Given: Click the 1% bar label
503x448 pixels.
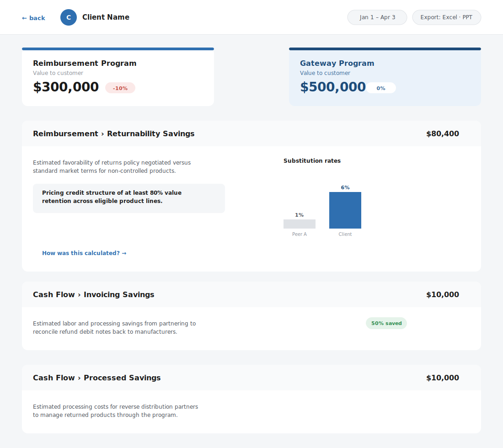Looking at the screenshot, I should (x=300, y=215).
